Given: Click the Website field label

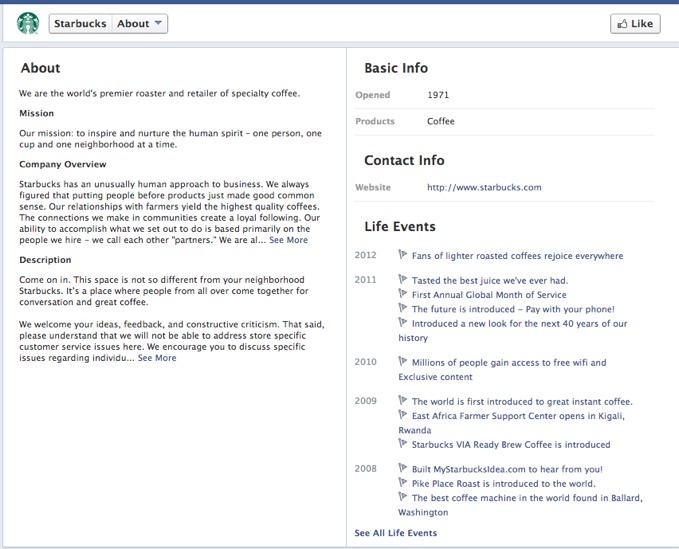Looking at the screenshot, I should [373, 187].
